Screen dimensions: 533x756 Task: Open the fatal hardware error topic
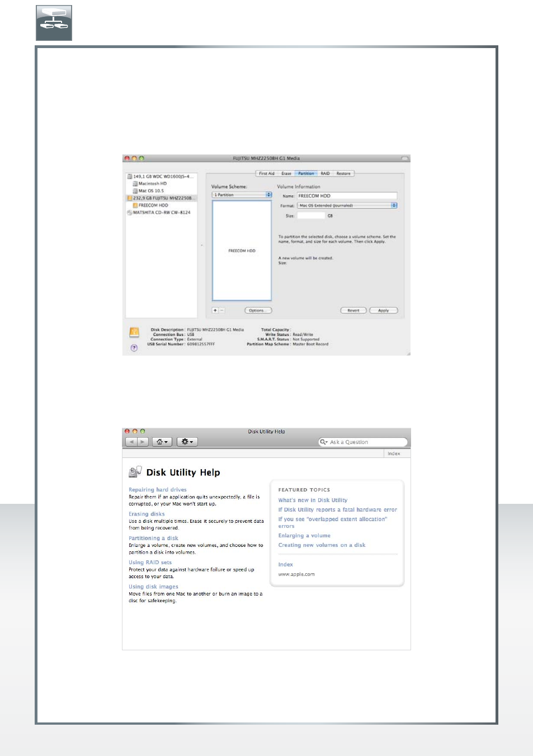[x=338, y=510]
